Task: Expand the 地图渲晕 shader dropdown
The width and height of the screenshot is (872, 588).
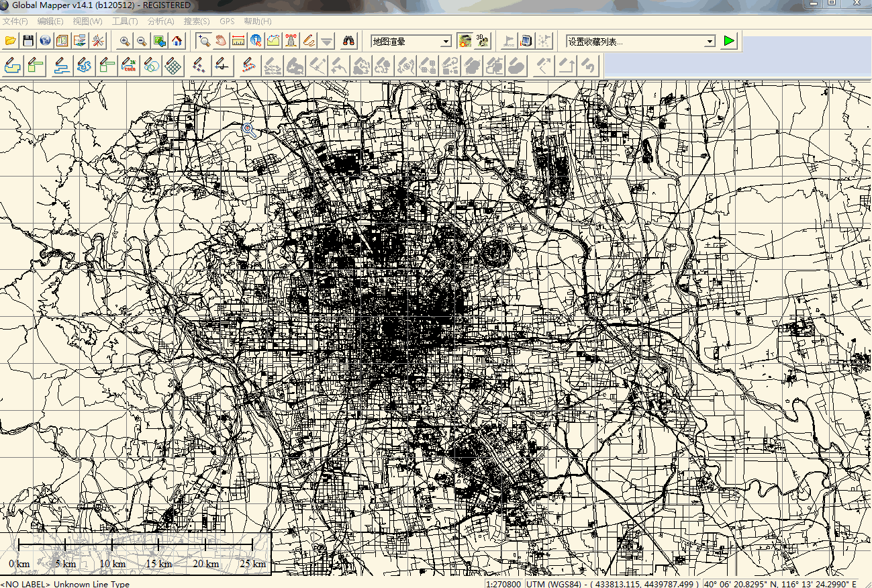Action: click(446, 42)
